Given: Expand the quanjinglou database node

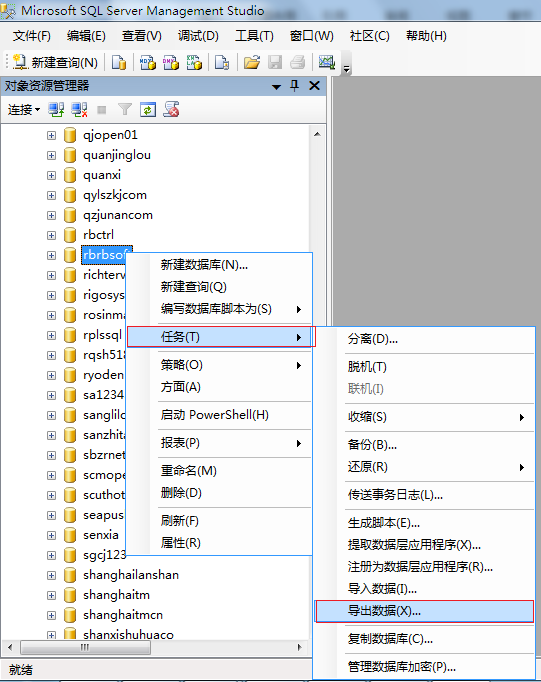Looking at the screenshot, I should point(51,155).
